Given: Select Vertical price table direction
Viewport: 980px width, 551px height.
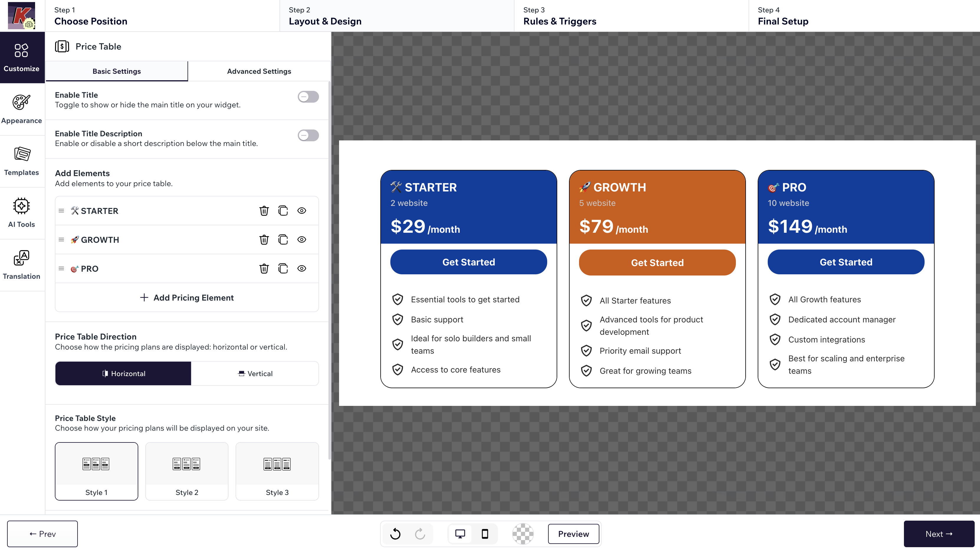Looking at the screenshot, I should (x=255, y=373).
